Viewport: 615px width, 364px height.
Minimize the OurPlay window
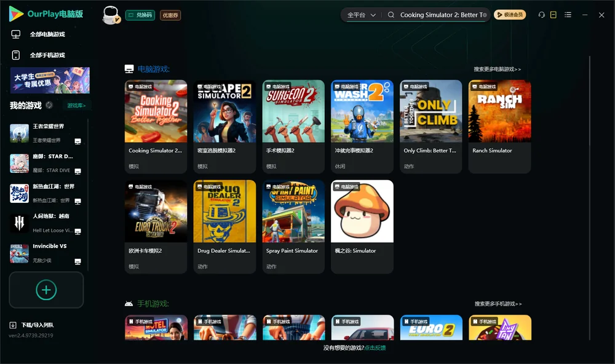tap(585, 15)
